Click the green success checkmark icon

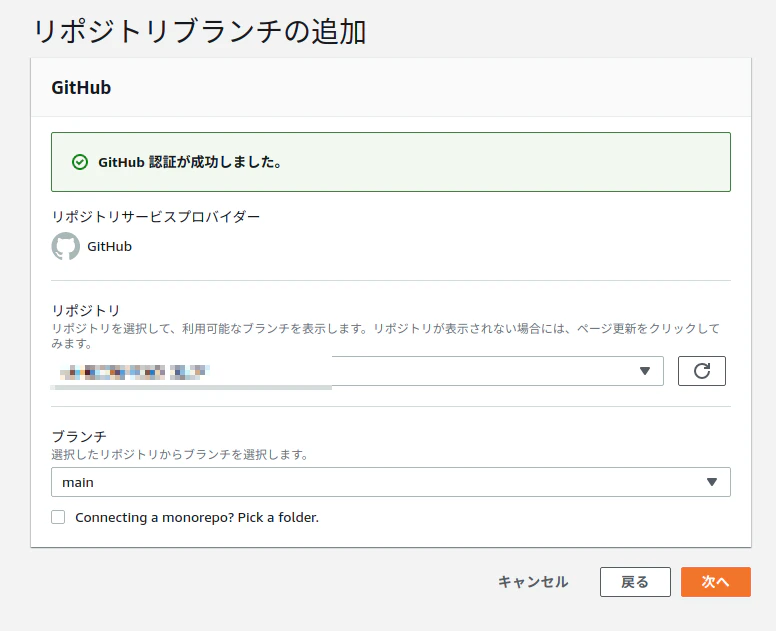80,162
